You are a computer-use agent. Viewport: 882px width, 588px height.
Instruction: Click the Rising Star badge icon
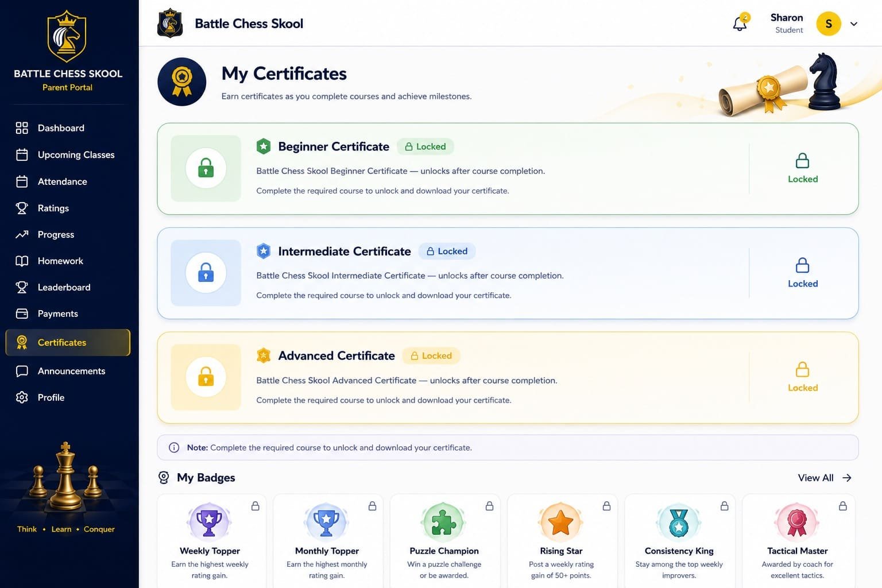tap(561, 522)
